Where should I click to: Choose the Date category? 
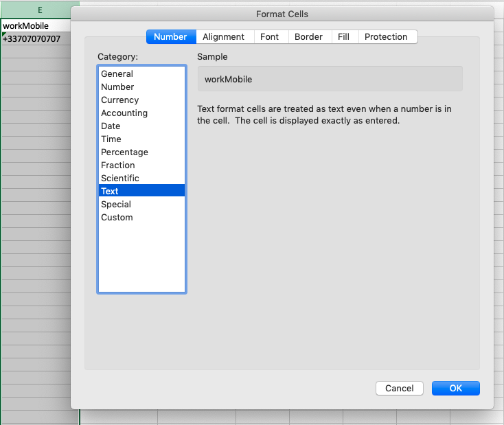tap(111, 126)
